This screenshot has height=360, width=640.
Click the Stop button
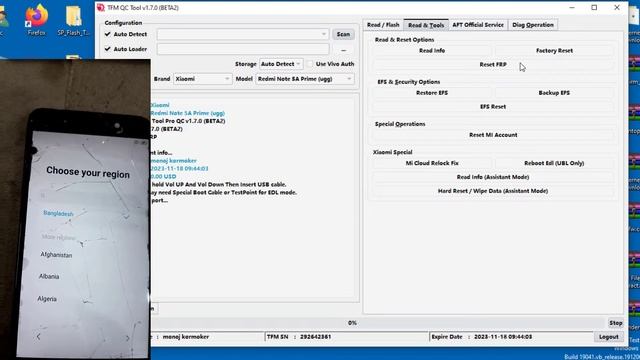pyautogui.click(x=616, y=323)
